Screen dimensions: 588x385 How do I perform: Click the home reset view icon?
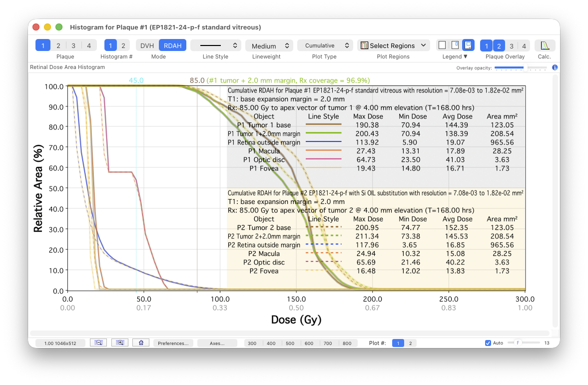(141, 343)
